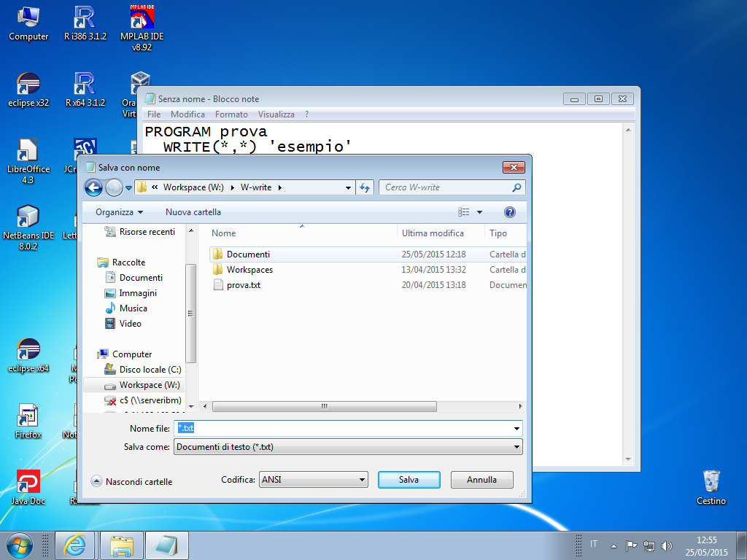Click the Back navigation arrow in dialog
Screen dimensions: 747x560
pyautogui.click(x=93, y=187)
